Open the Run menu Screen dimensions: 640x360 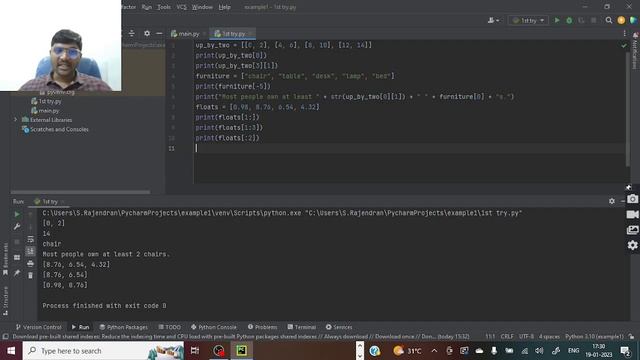coord(147,7)
